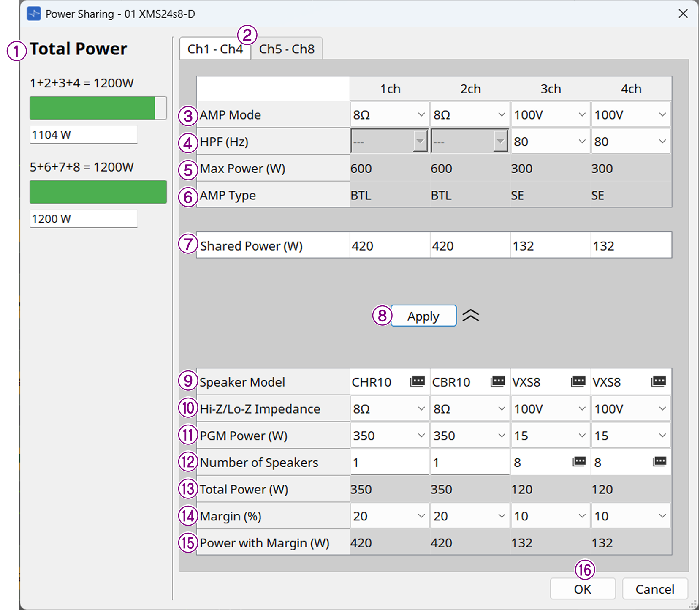Open 3ch Hi-Z/Lo-Z Impedance dropdown
The height and width of the screenshot is (610, 700).
click(550, 408)
